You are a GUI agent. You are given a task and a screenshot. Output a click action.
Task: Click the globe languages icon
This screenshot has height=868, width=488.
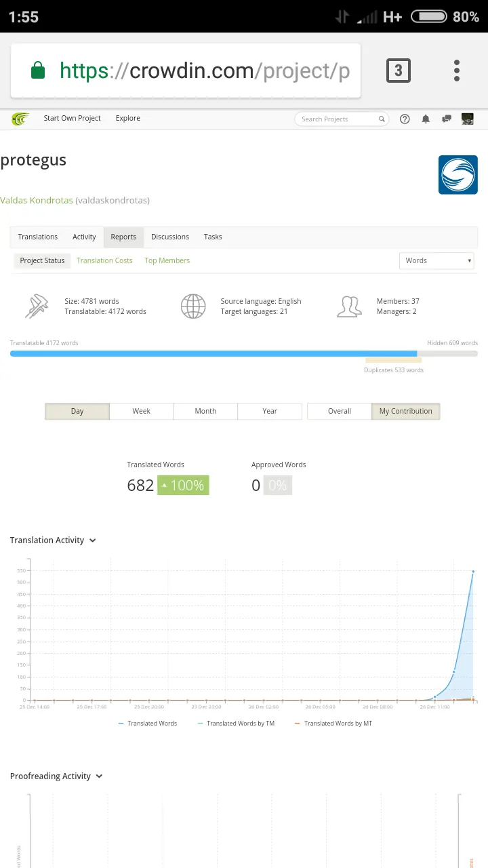(193, 307)
